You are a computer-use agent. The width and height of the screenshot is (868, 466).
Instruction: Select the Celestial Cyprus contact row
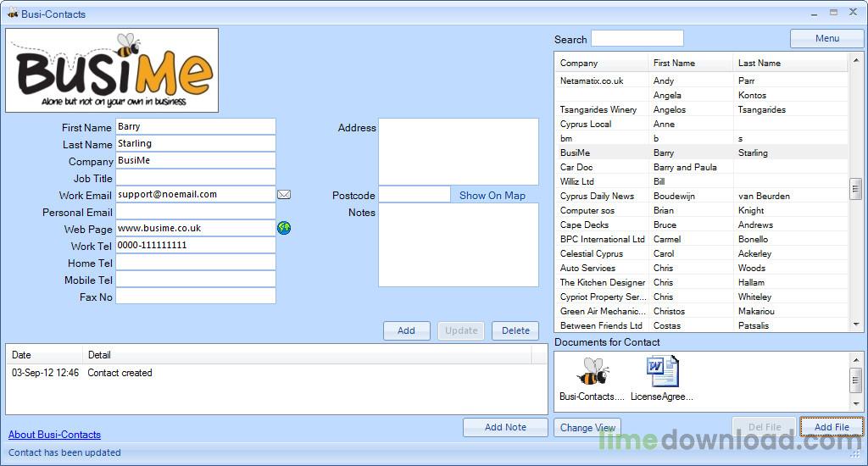click(x=701, y=253)
